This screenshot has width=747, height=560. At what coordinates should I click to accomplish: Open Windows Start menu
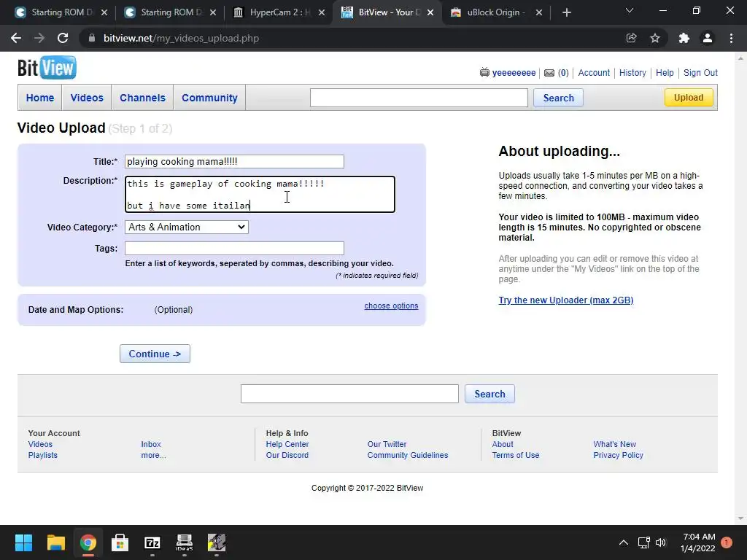[23, 542]
